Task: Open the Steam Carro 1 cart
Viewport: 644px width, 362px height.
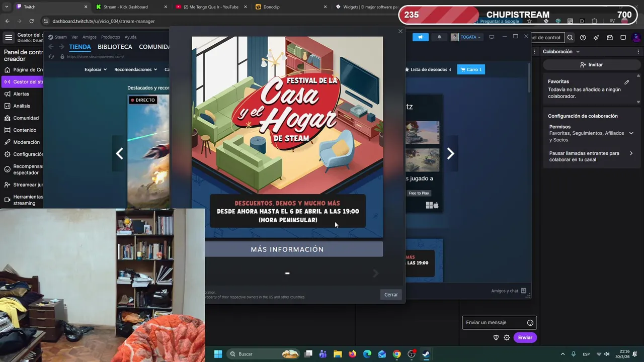Action: (x=471, y=69)
